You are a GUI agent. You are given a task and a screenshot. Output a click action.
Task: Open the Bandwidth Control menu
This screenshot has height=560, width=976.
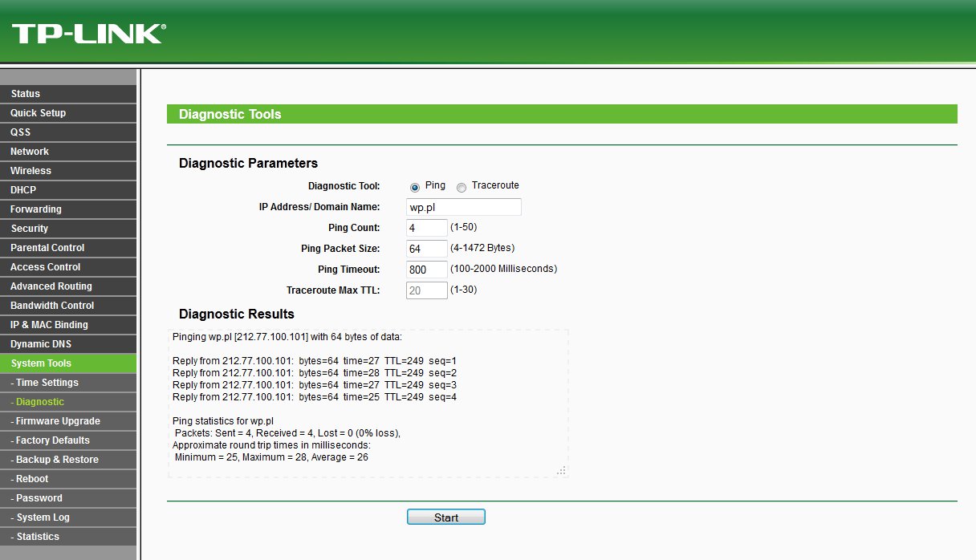[68, 306]
